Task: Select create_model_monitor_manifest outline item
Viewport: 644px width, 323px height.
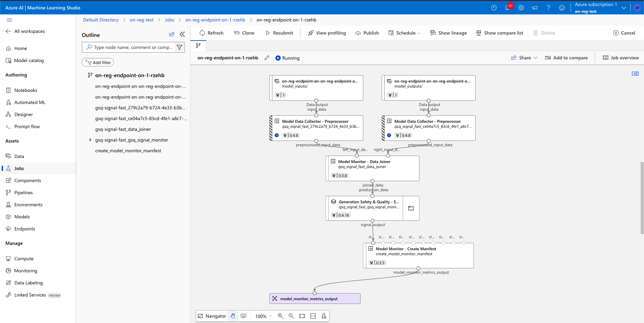Action: pyautogui.click(x=128, y=151)
